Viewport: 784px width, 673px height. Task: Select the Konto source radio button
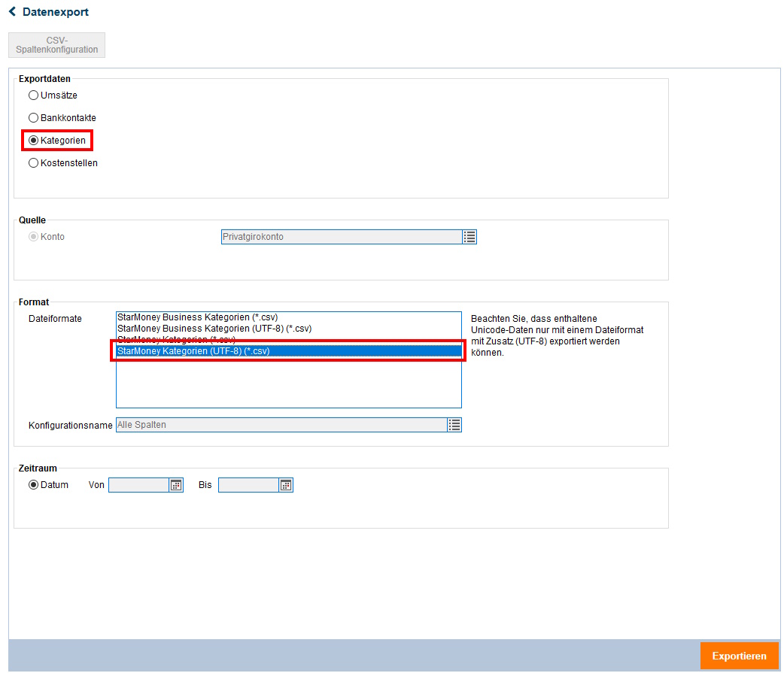[x=33, y=237]
